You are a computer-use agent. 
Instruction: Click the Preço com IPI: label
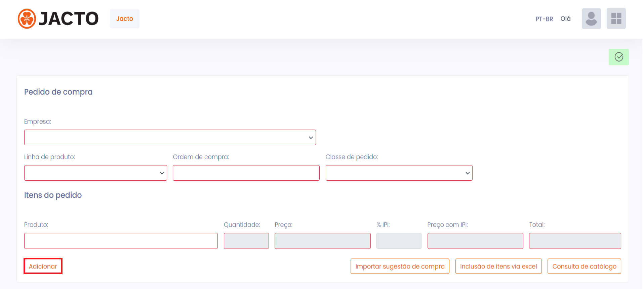pos(448,225)
